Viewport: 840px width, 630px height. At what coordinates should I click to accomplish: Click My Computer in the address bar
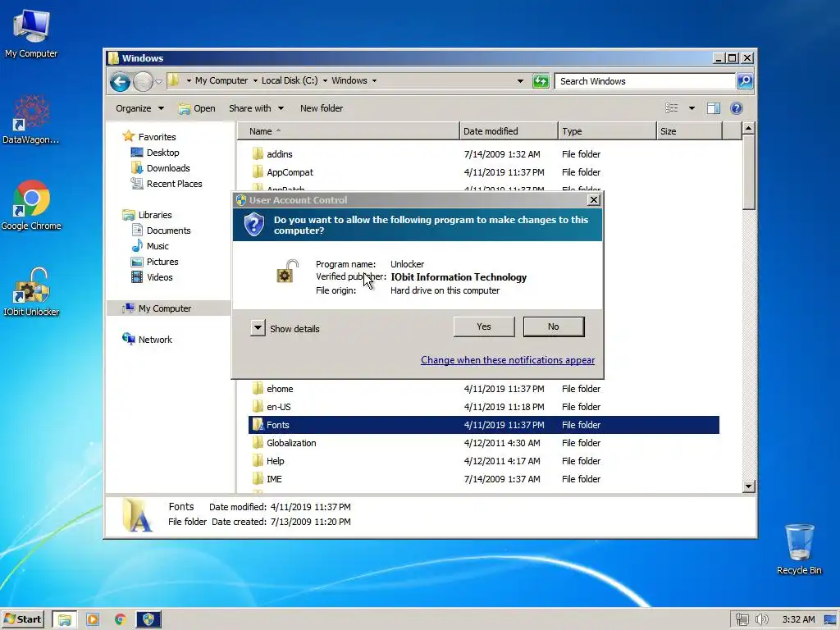click(x=221, y=80)
